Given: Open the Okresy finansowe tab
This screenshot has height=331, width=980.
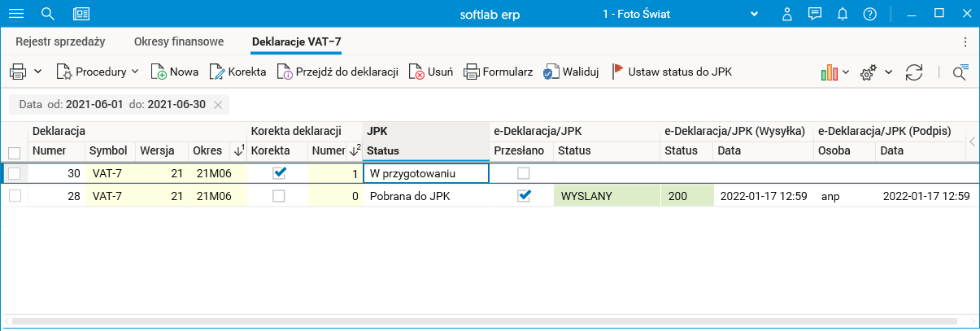Looking at the screenshot, I should coord(178,42).
